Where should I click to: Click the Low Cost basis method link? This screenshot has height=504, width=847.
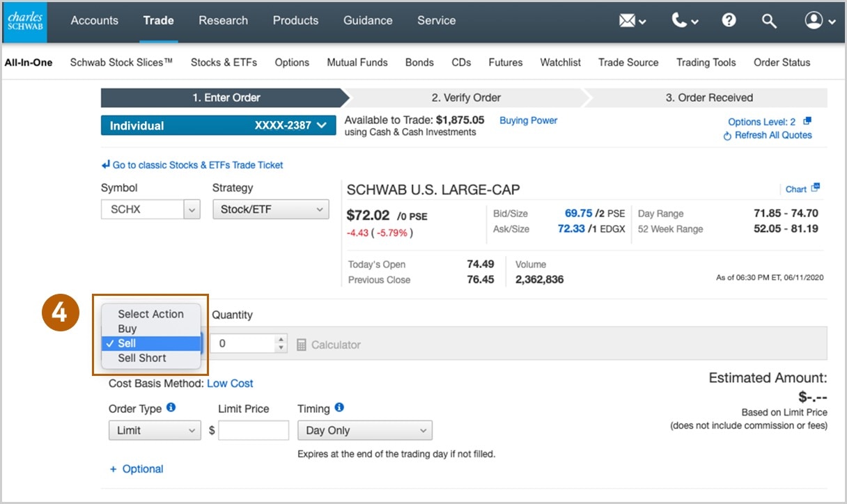(x=230, y=384)
